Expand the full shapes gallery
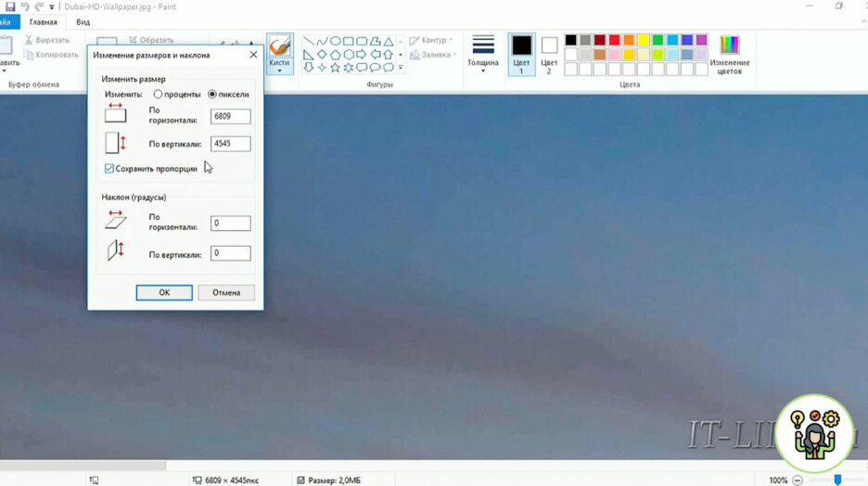 click(x=401, y=68)
